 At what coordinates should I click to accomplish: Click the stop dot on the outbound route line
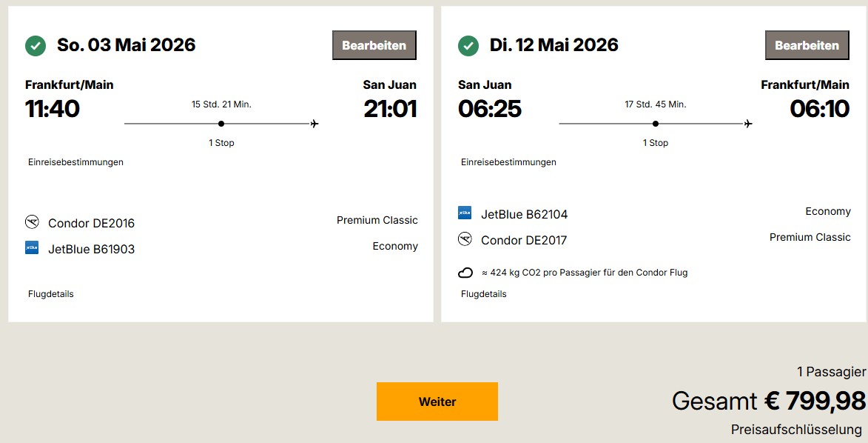point(221,124)
